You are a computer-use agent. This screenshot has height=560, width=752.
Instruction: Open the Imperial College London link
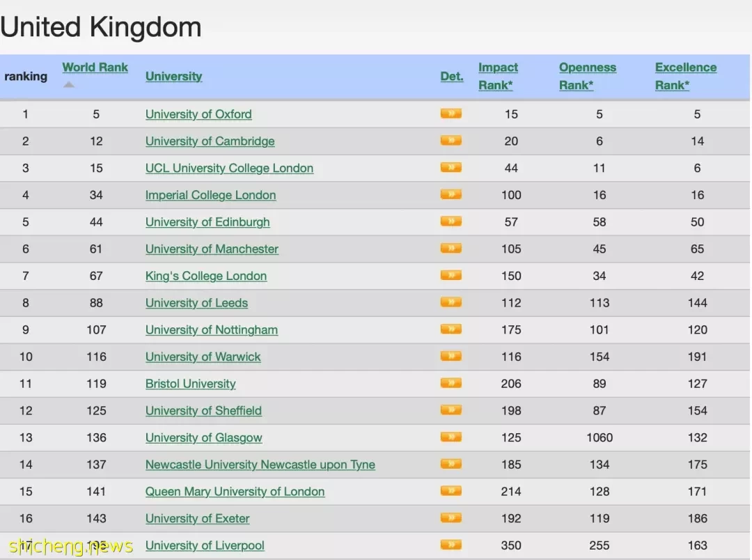210,195
